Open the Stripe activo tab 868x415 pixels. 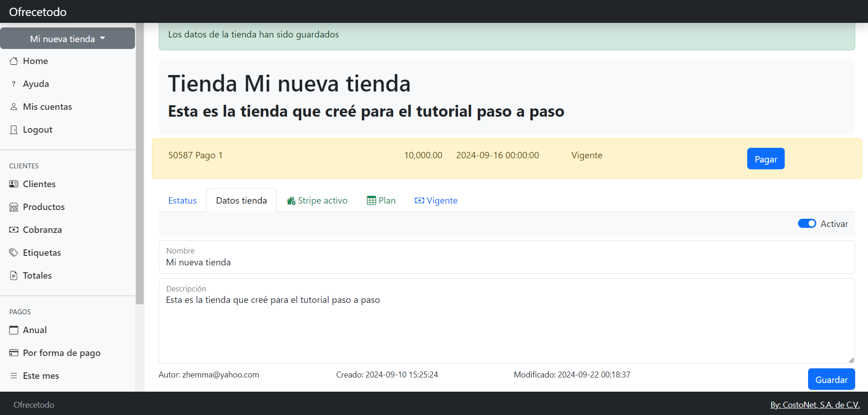click(317, 200)
